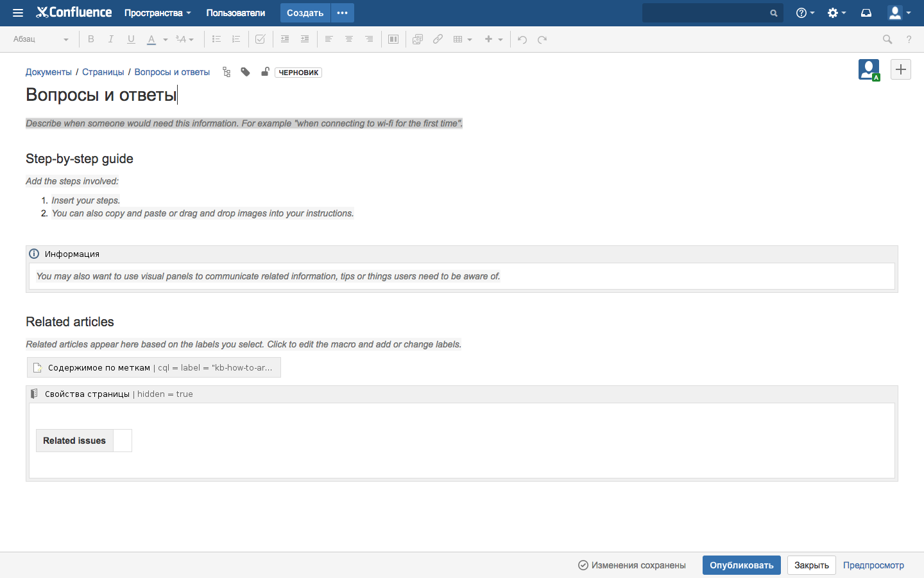Open editor help question mark
Image resolution: width=924 pixels, height=578 pixels.
coord(909,39)
